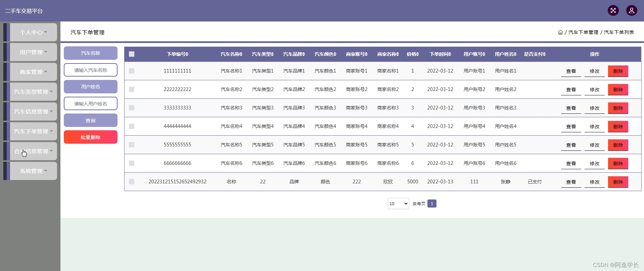
Task: Click the 请输入汽车名称 input field
Action: click(91, 70)
